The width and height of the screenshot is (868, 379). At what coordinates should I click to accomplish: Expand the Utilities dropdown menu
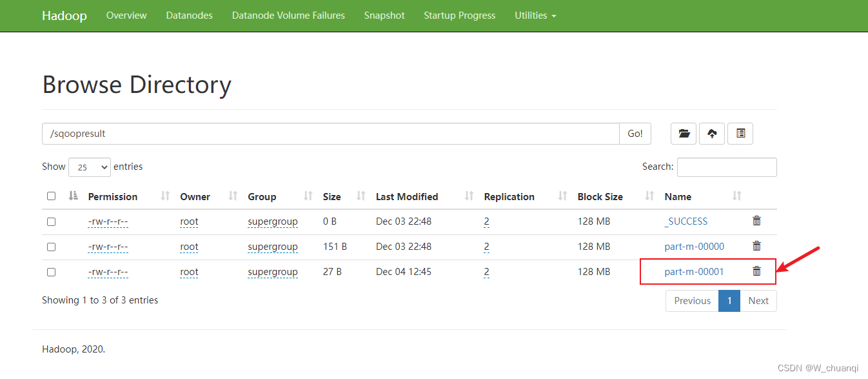point(535,15)
